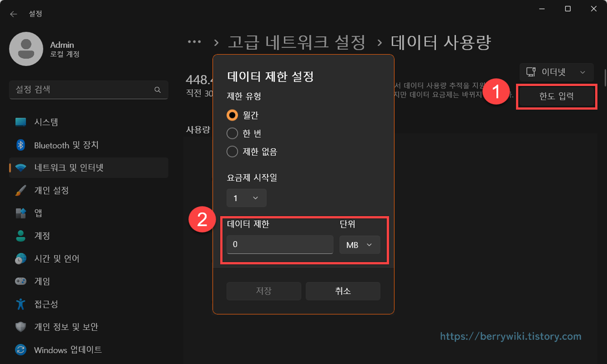Screen dimensions: 607x364
Task: Click the breadcrumb ellipsis menu
Action: [x=195, y=41]
